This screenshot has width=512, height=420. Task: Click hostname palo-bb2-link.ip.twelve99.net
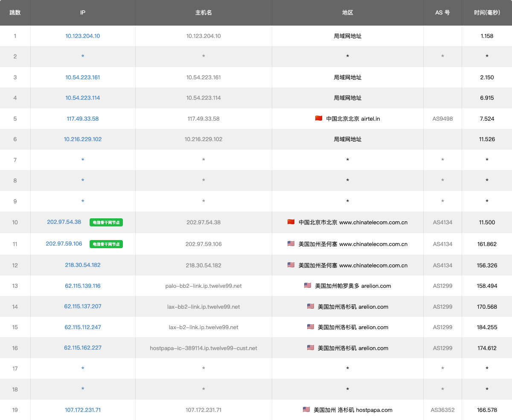(204, 286)
